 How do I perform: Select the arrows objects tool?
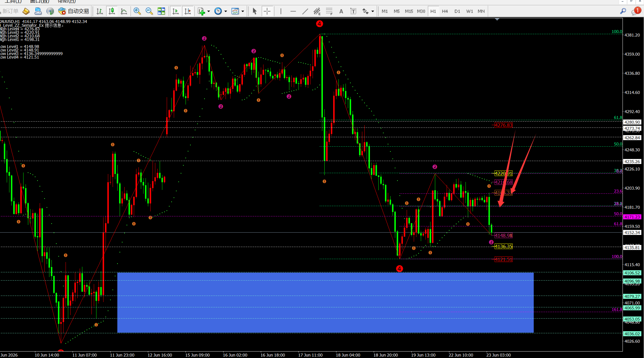pos(365,11)
